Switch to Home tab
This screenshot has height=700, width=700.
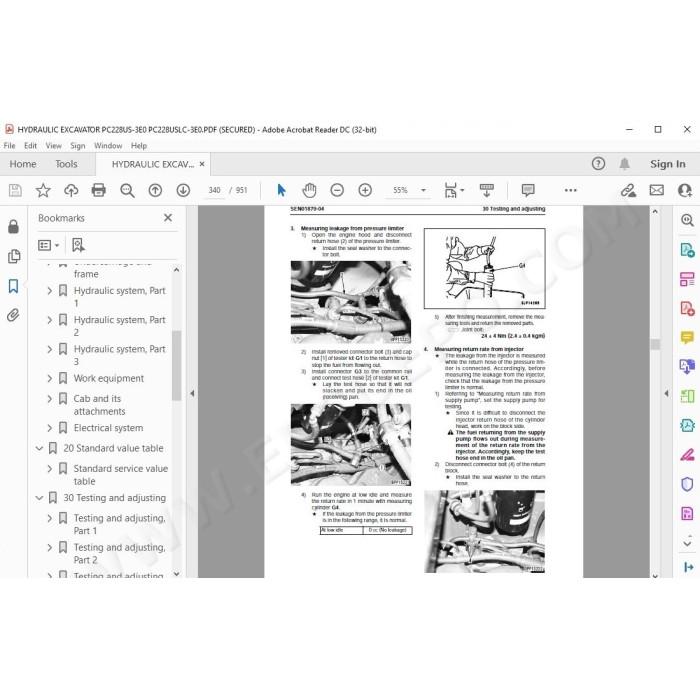point(23,164)
